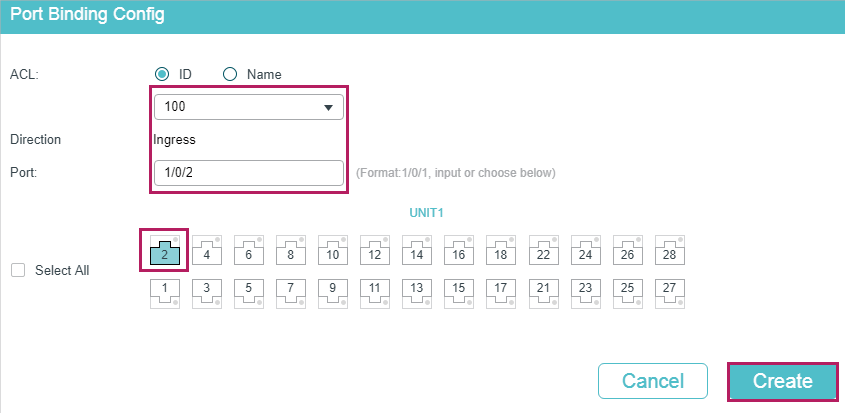The width and height of the screenshot is (845, 413).
Task: Enable the Select All checkbox
Action: [x=17, y=270]
